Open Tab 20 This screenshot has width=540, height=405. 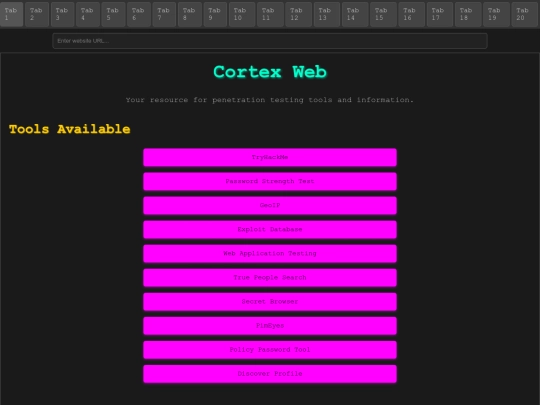coord(525,14)
